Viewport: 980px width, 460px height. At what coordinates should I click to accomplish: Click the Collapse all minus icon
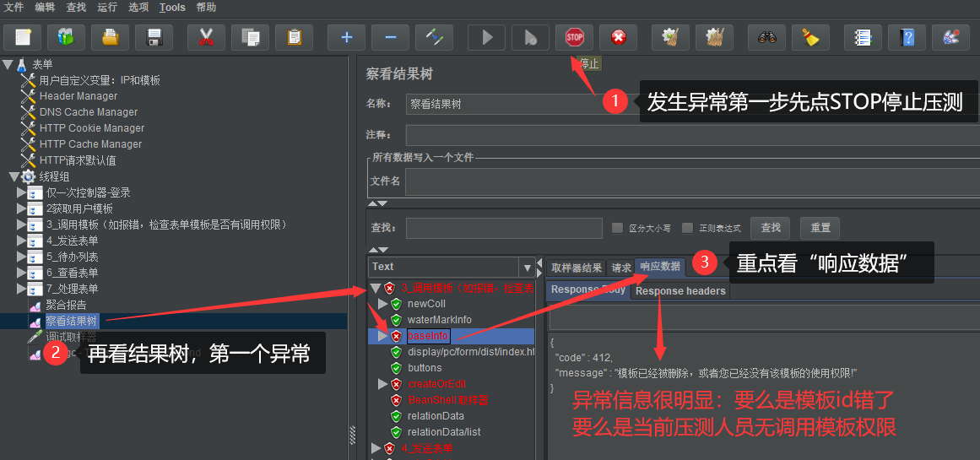pos(391,37)
